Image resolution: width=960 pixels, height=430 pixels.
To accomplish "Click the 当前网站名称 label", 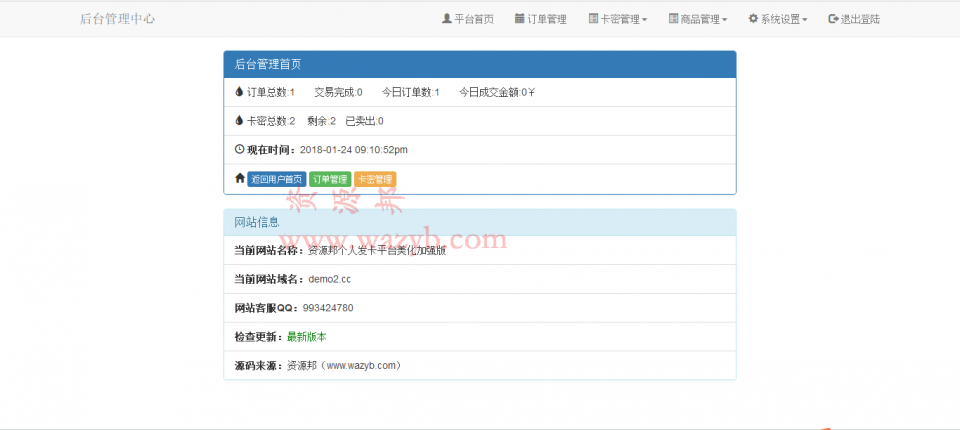I will click(x=269, y=251).
